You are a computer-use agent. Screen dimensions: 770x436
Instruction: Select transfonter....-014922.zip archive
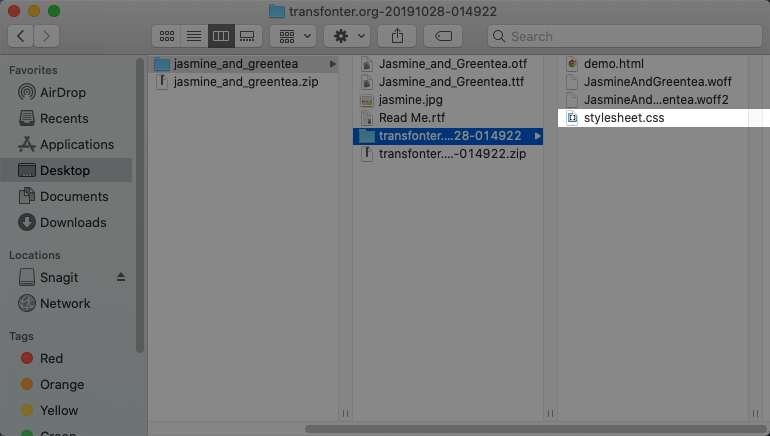coord(448,154)
